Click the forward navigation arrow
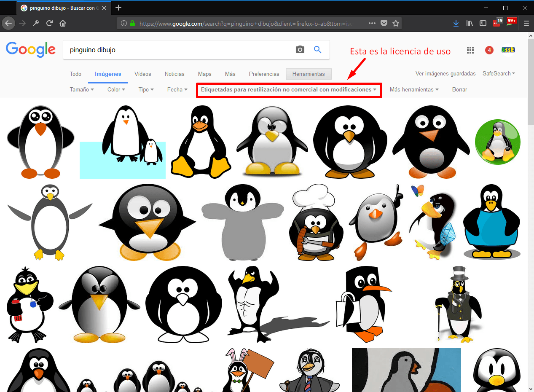This screenshot has width=534, height=392. (22, 23)
